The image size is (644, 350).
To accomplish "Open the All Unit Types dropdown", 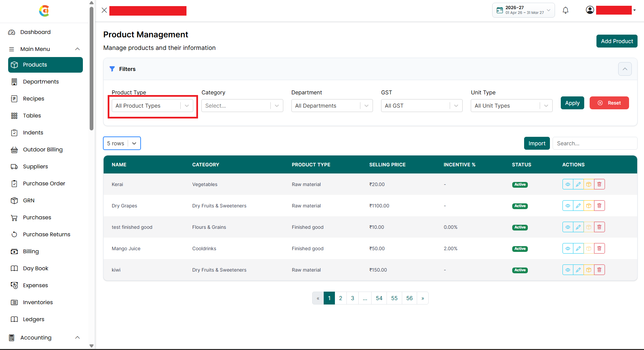I will point(512,106).
